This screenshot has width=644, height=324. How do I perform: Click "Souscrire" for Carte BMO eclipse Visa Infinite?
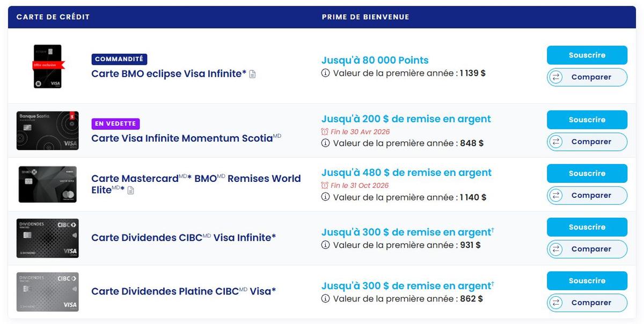coord(587,55)
